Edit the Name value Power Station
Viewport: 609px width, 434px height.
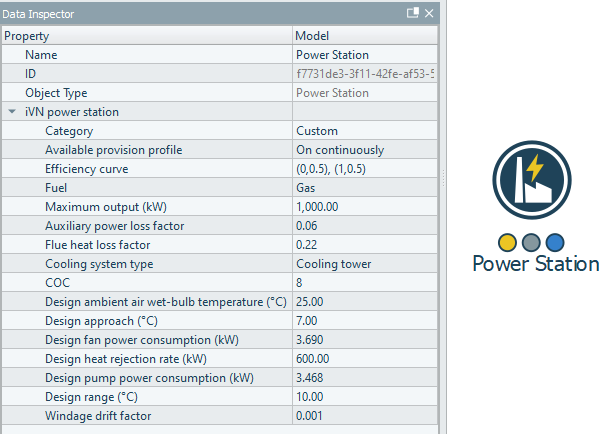tap(365, 55)
